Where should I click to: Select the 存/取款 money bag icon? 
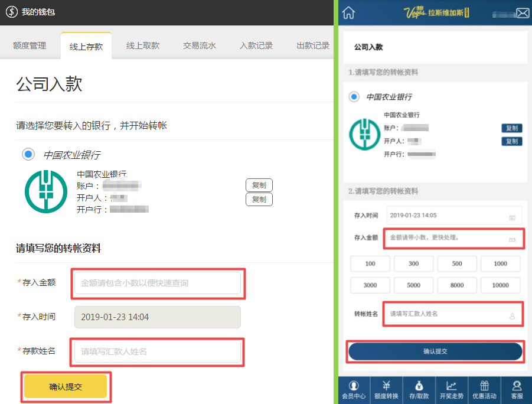[419, 390]
